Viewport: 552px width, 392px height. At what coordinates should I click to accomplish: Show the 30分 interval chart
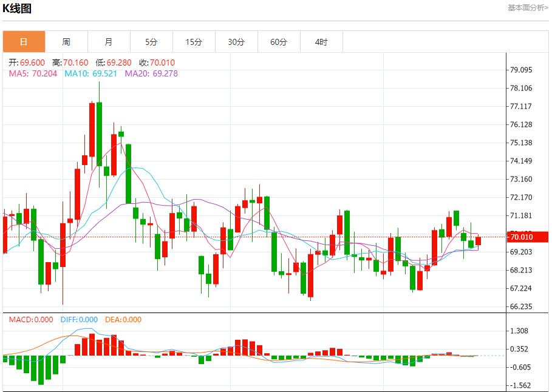pyautogui.click(x=236, y=42)
